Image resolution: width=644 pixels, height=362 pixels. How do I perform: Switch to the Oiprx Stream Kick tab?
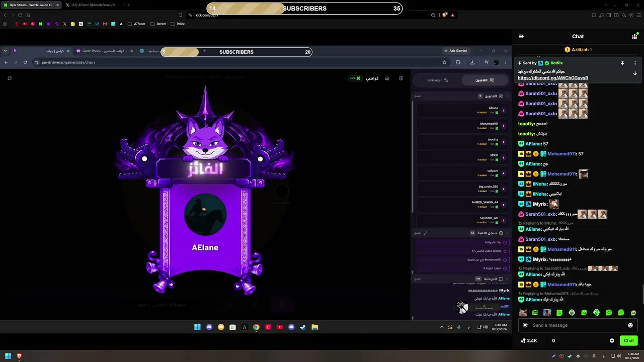30,5
